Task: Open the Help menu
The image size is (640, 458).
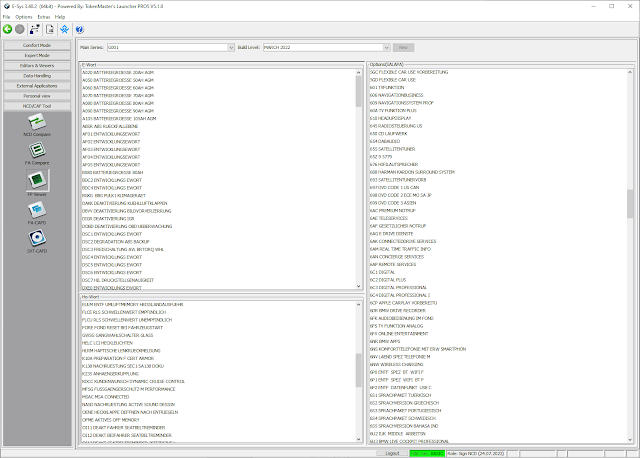Action: point(60,17)
